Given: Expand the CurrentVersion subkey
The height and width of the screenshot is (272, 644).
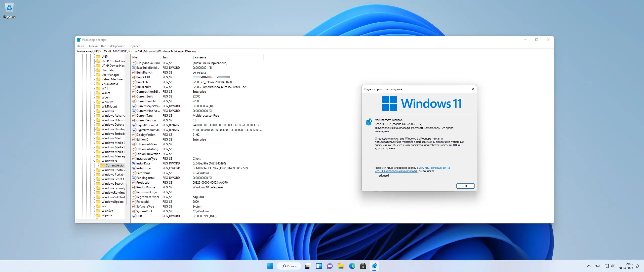Looking at the screenshot, I should point(98,165).
